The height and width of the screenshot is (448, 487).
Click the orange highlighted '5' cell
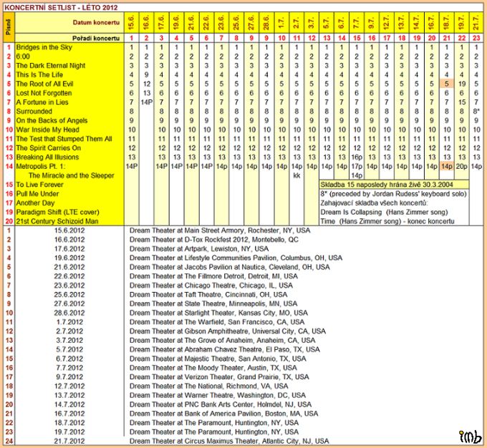[445, 84]
